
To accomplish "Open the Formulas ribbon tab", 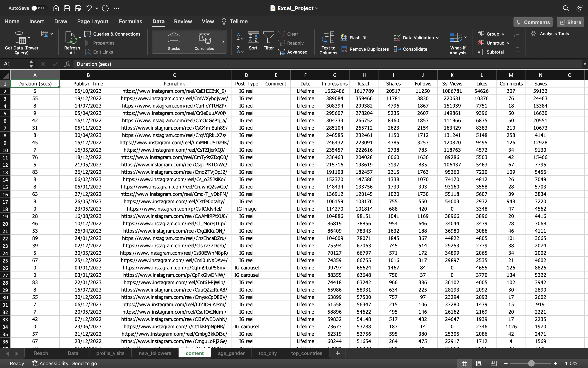I will [130, 21].
